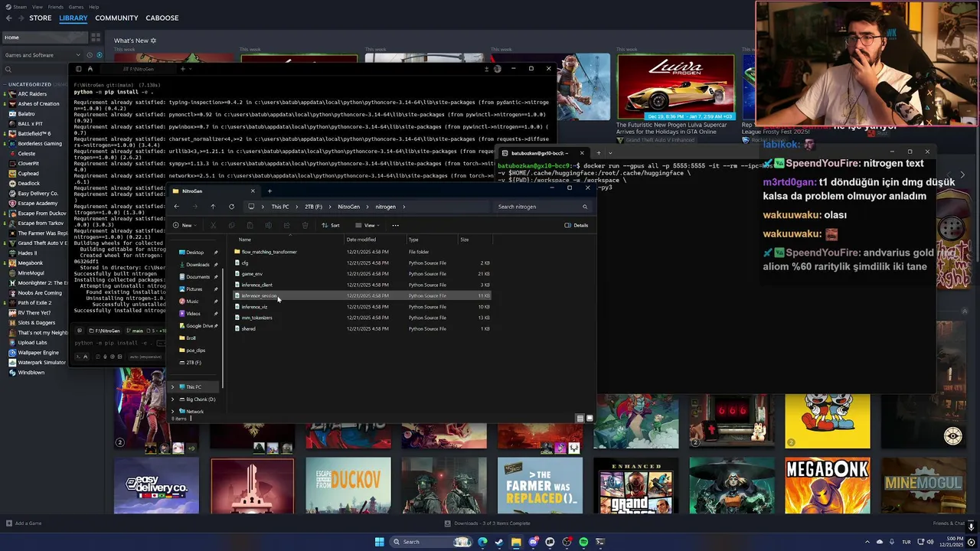Open Spotify from the taskbar
This screenshot has width=980, height=551.
(x=583, y=542)
